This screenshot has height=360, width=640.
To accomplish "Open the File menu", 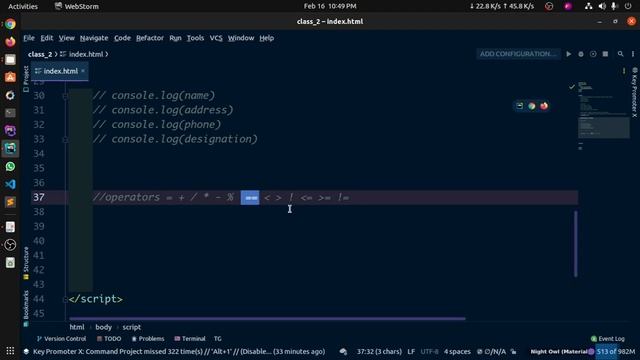I will coord(29,38).
